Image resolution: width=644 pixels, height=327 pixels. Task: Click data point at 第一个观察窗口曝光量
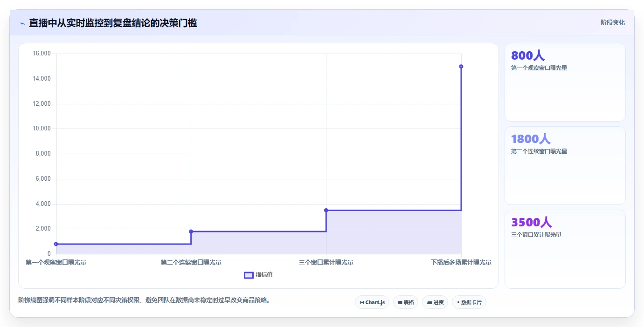[x=56, y=244]
